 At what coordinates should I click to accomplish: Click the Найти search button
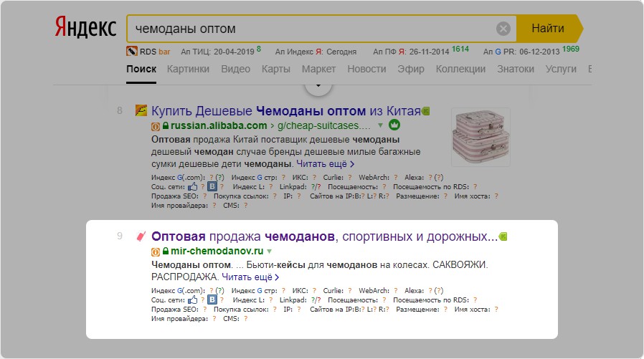[x=549, y=29]
